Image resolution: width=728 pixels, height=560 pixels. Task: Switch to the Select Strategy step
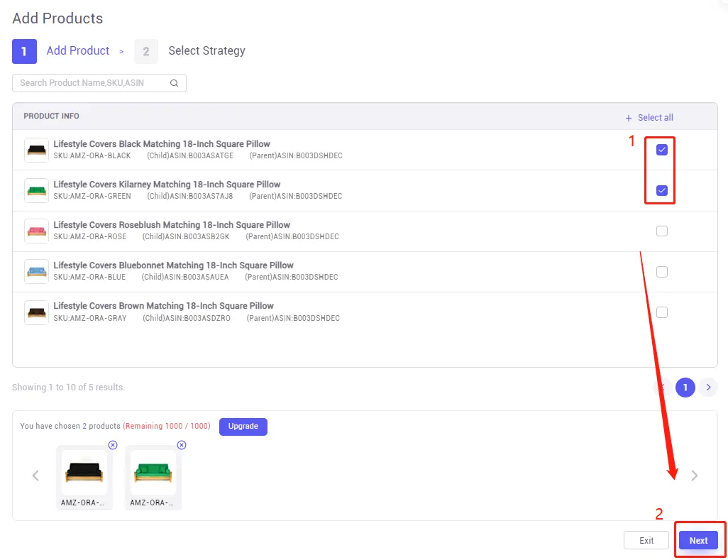(206, 50)
